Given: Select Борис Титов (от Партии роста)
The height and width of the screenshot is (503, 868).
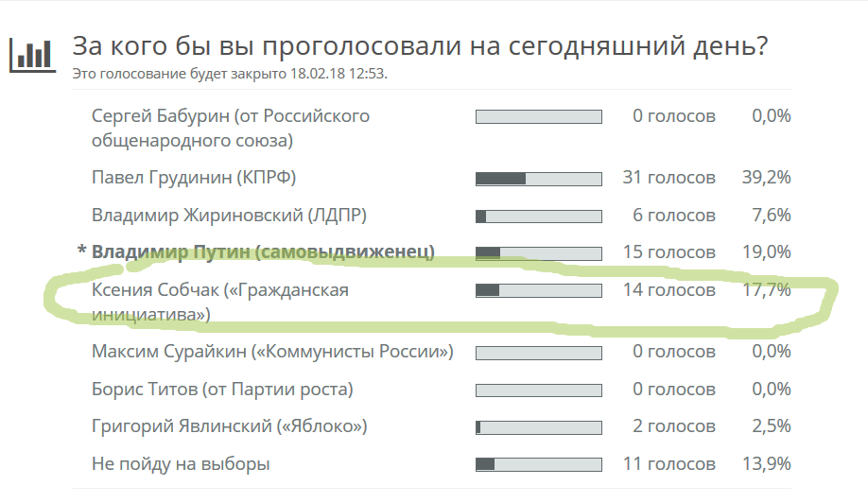Looking at the screenshot, I should (222, 390).
